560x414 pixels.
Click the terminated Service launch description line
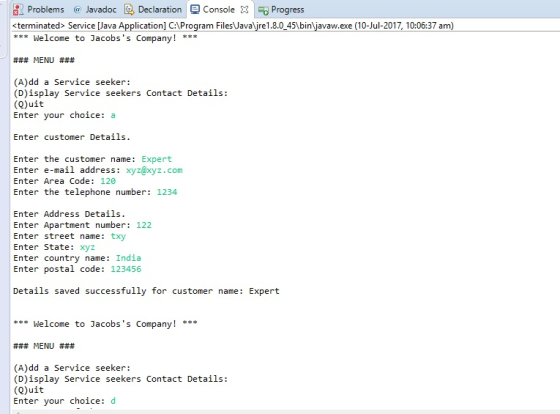tap(233, 26)
